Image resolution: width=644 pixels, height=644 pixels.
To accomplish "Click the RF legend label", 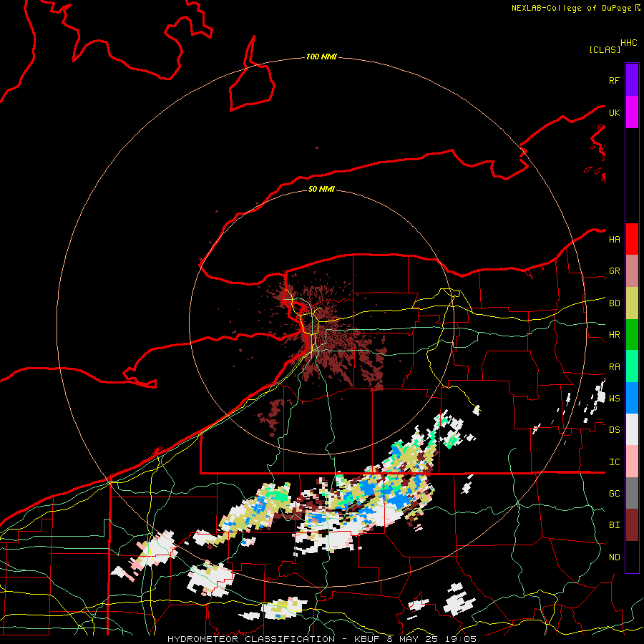I will 614,80.
